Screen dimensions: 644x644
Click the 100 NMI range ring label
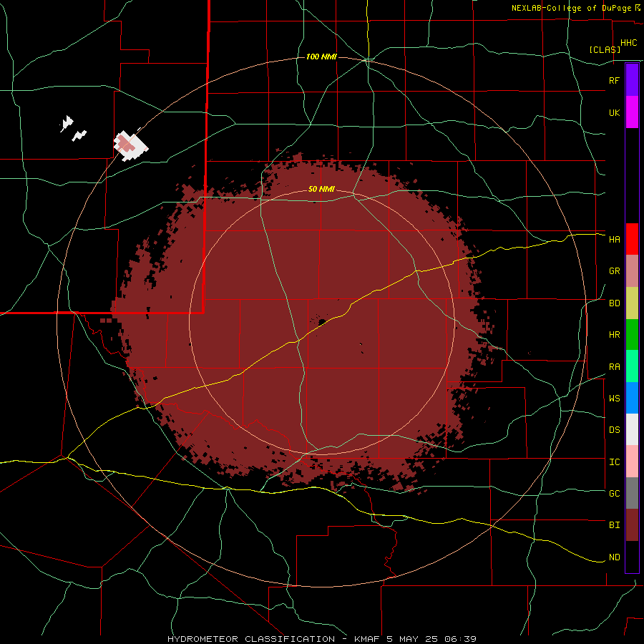pos(321,57)
